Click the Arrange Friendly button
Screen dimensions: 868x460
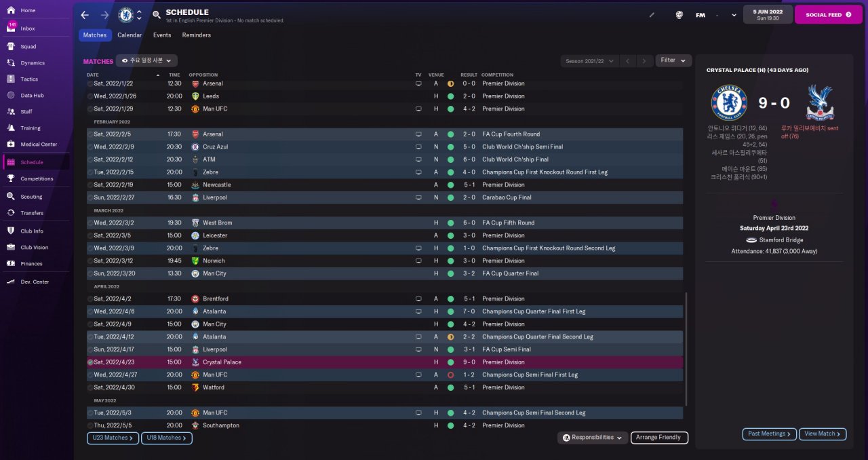659,438
